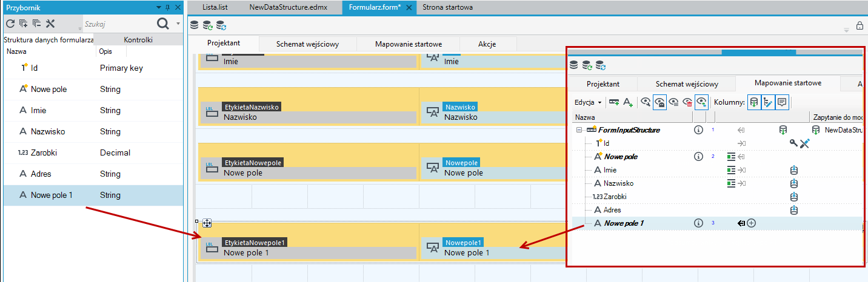Select the EtykietaNowepole label control
Screen dimensions: 868x282
[309, 168]
